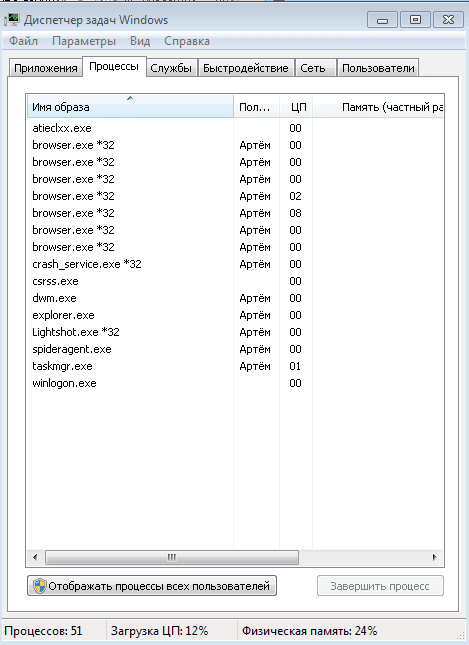The width and height of the screenshot is (469, 645).
Task: Click the Task Manager title bar icon
Action: 12,20
